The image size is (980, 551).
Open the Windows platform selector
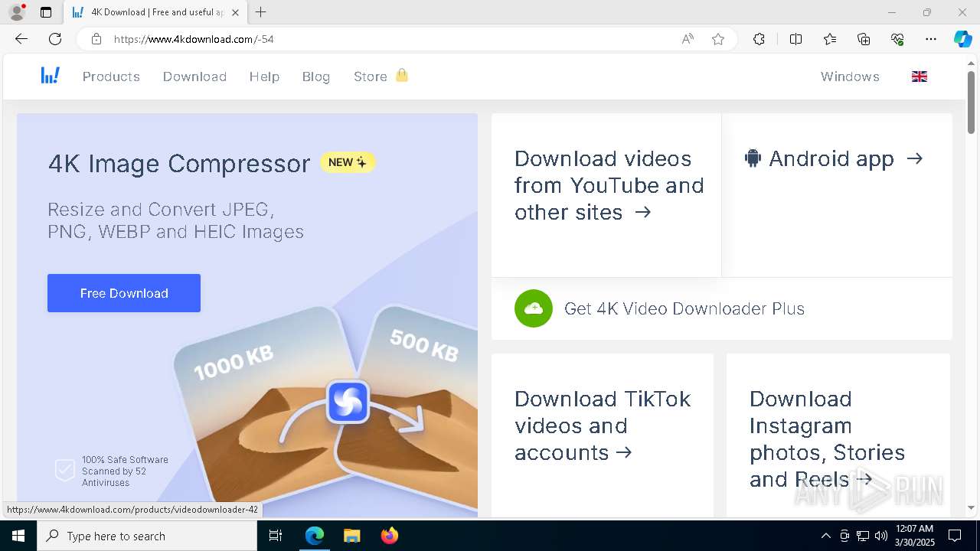tap(850, 77)
